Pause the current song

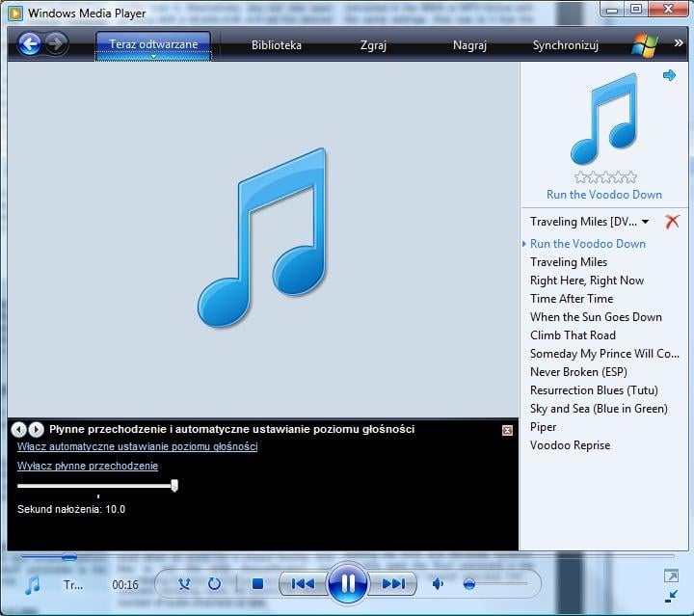pos(347,583)
